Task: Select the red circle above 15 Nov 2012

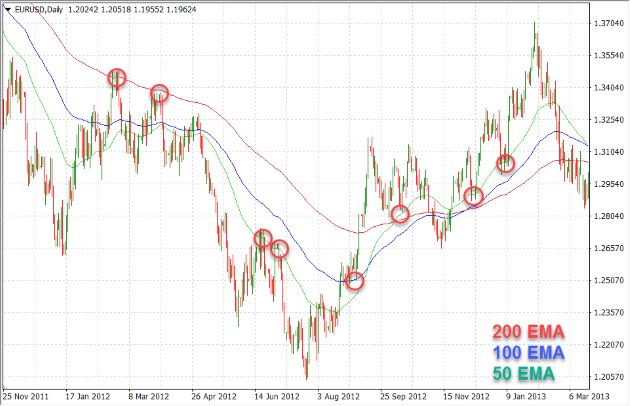Action: (474, 196)
